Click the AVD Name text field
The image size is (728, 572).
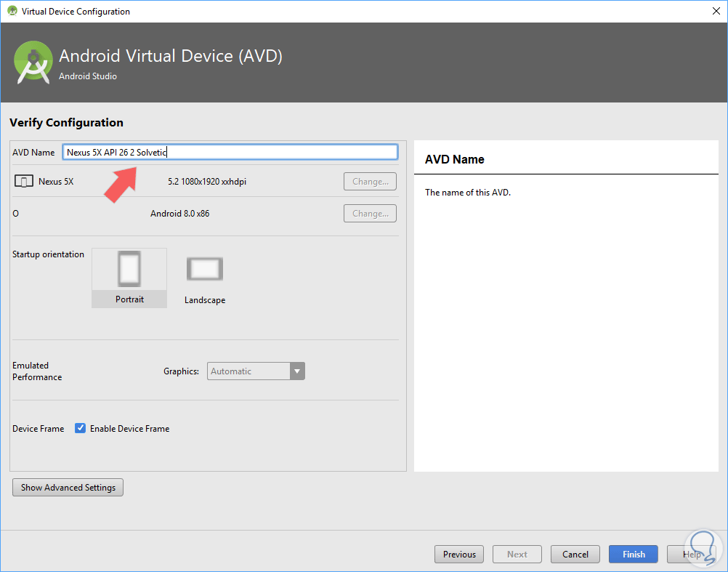click(x=230, y=153)
